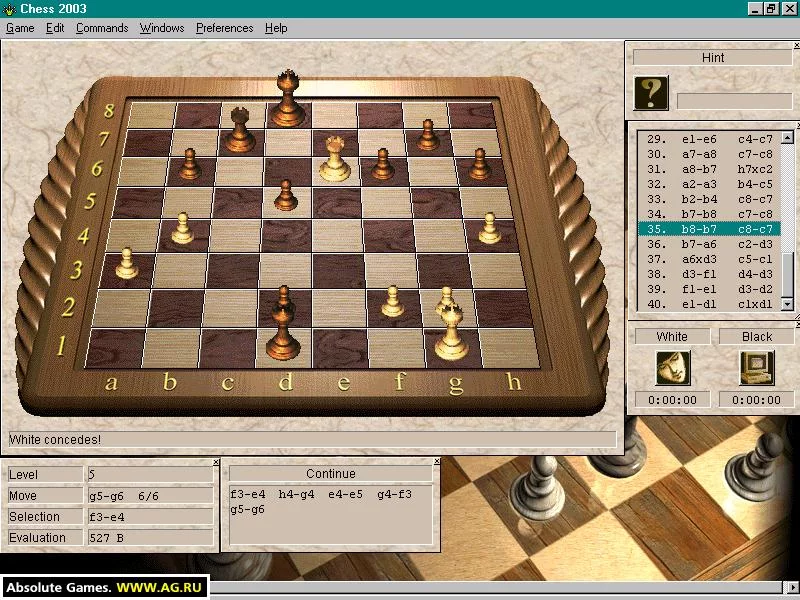Select move 32 white move a2-a3
This screenshot has width=800, height=600.
[x=699, y=184]
